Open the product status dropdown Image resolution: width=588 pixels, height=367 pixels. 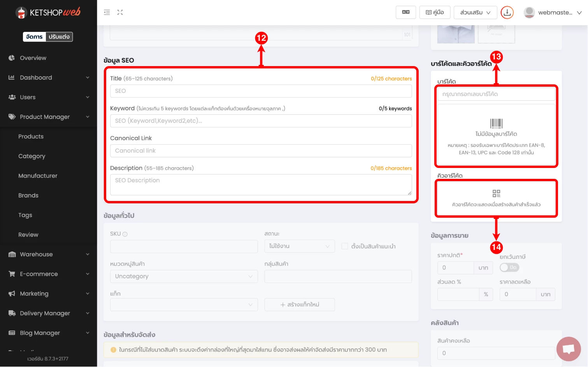coord(299,246)
